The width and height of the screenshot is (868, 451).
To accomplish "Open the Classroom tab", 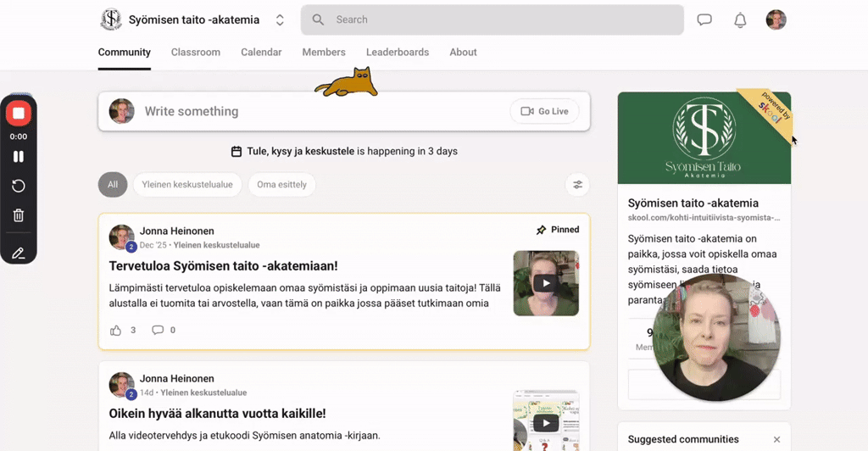I will pyautogui.click(x=196, y=52).
